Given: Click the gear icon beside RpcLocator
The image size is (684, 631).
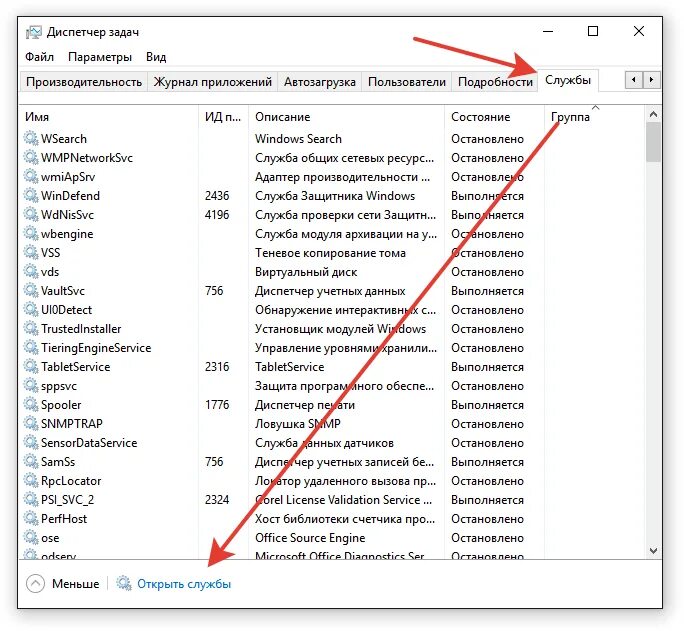Looking at the screenshot, I should click(x=31, y=481).
